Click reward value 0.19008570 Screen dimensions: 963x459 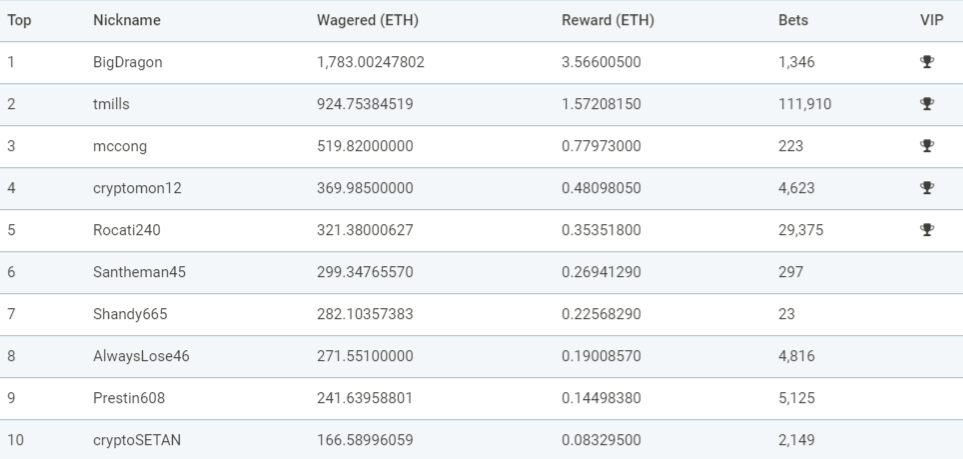(601, 356)
